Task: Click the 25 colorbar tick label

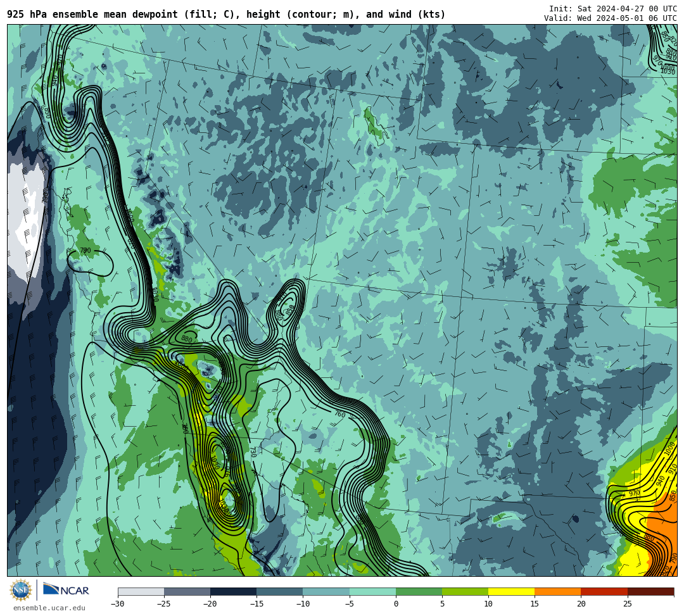Action: 627,604
